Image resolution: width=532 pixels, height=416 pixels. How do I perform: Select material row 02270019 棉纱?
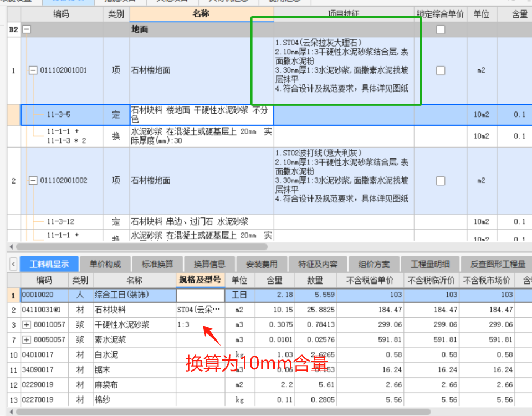coord(269,399)
